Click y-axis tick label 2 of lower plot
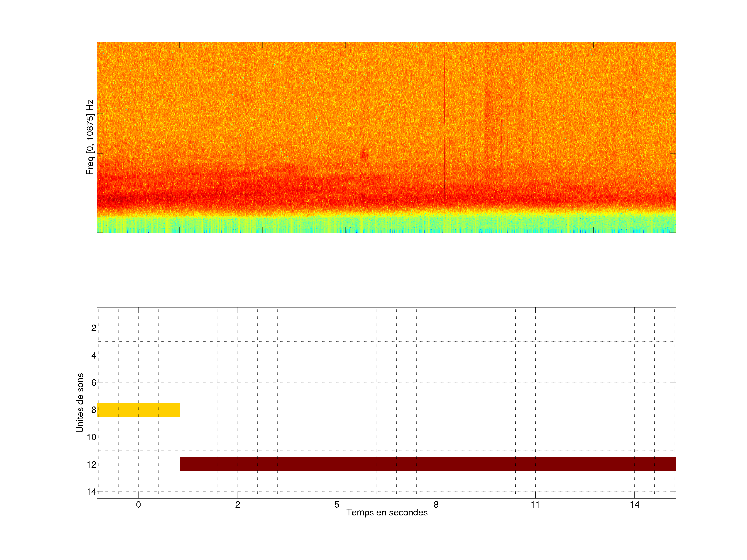Screen dimensions: 747x560 click(x=94, y=328)
